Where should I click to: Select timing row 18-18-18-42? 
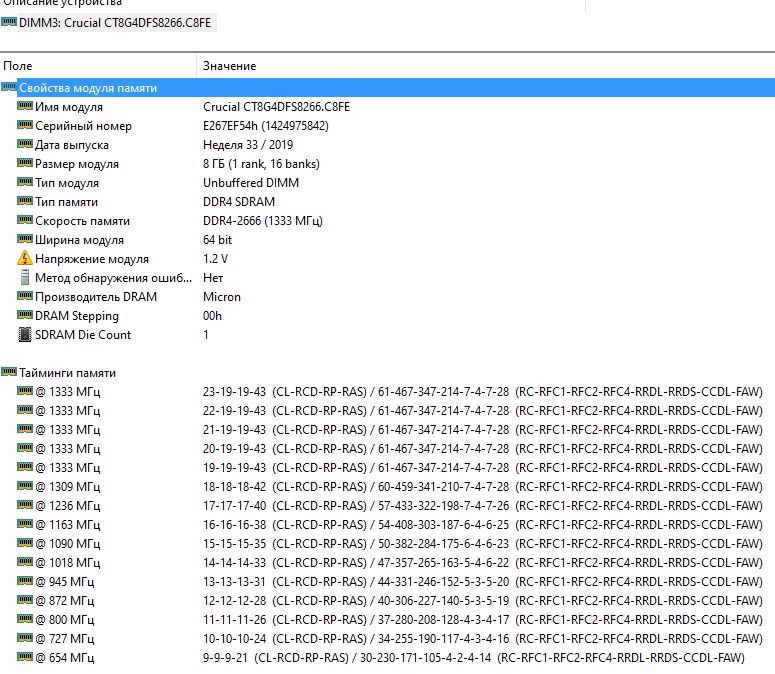tap(482, 487)
